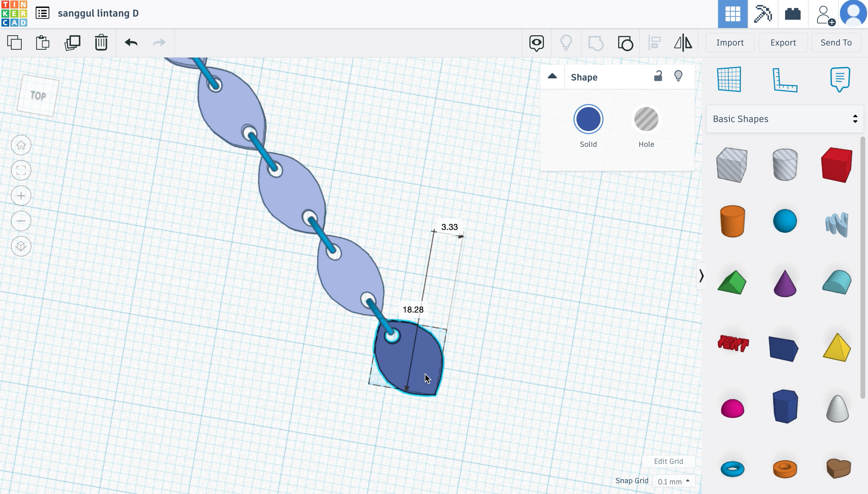This screenshot has height=494, width=868.
Task: Click the Undo arrow tool
Action: (131, 42)
